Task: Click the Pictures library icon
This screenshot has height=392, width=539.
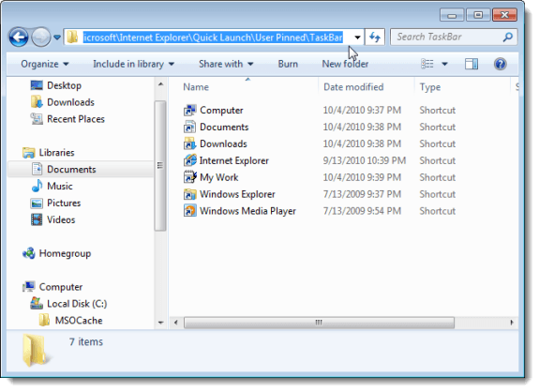Action: pos(37,204)
